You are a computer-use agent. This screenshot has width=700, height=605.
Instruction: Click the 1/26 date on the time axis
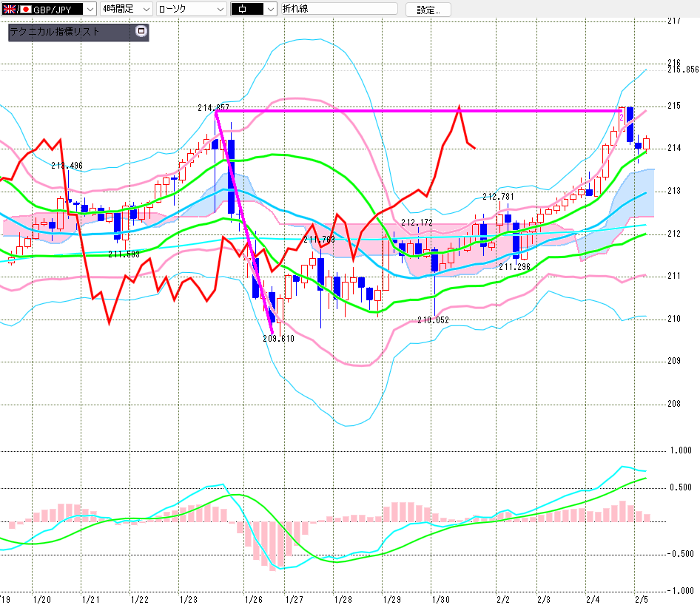click(254, 599)
